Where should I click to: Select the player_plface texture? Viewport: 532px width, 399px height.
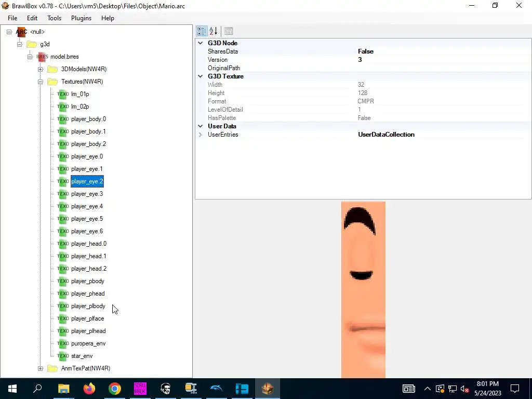click(x=87, y=318)
